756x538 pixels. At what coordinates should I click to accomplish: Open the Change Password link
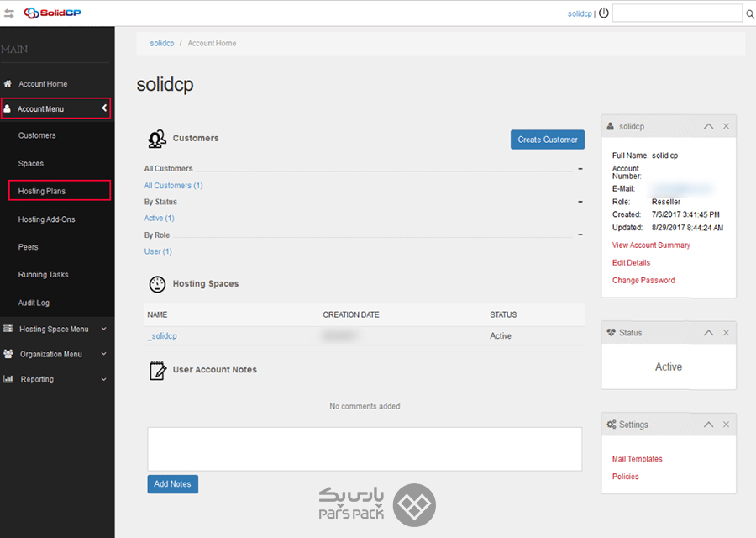point(643,281)
